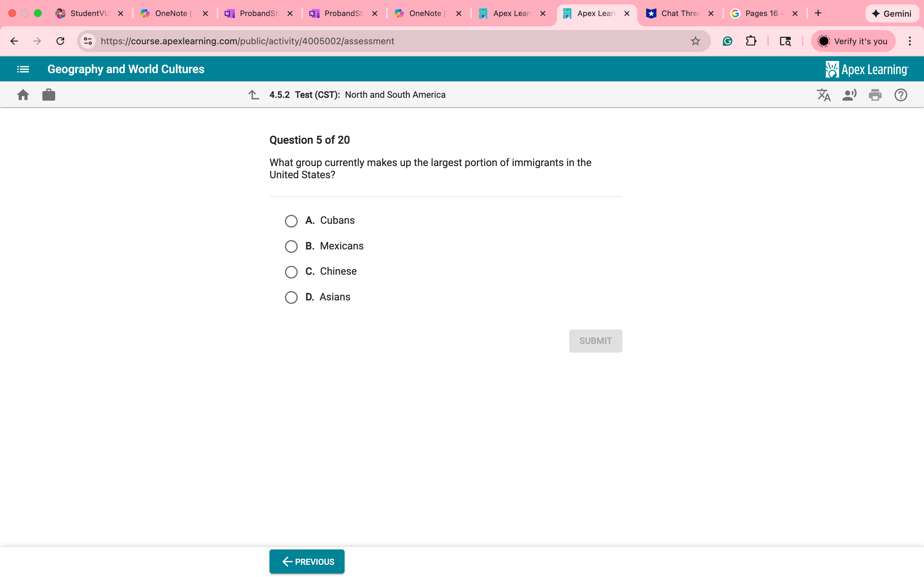The image size is (924, 577).
Task: Open the site permissions control in address bar
Action: (x=88, y=41)
